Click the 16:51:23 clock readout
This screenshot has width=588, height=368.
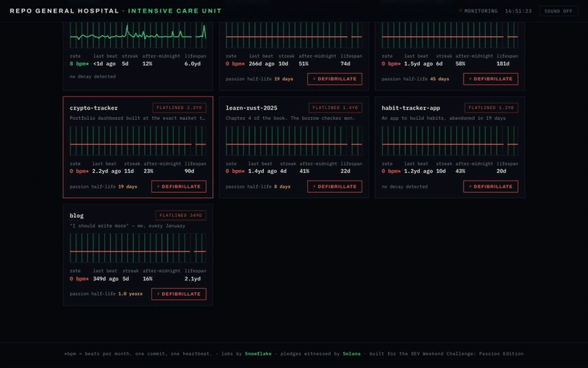coord(518,11)
